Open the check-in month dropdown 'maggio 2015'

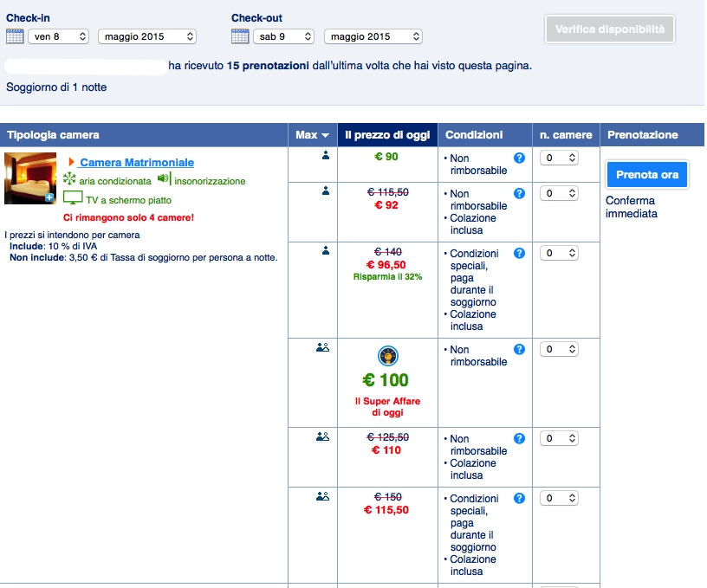tap(147, 36)
